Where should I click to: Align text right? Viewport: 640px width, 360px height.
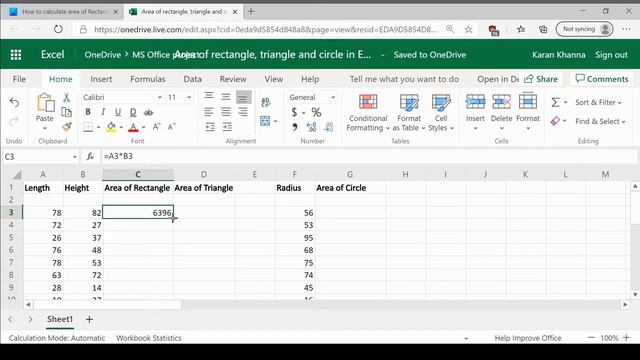[243, 112]
